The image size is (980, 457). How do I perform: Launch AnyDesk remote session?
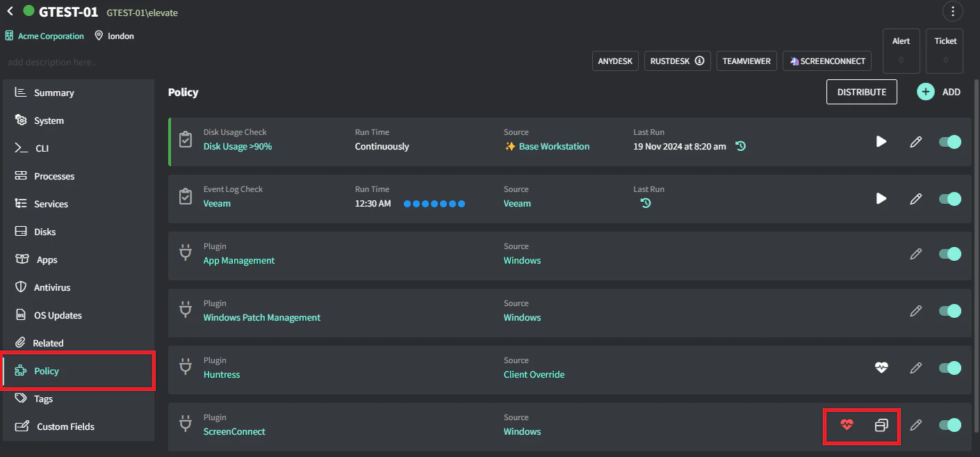pos(615,61)
